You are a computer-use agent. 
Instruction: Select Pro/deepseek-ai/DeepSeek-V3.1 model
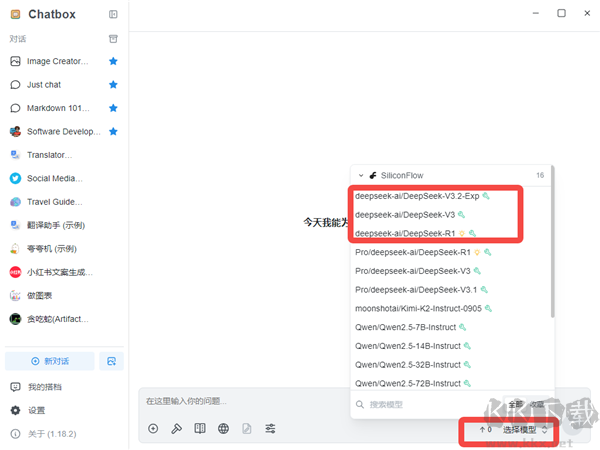point(452,290)
